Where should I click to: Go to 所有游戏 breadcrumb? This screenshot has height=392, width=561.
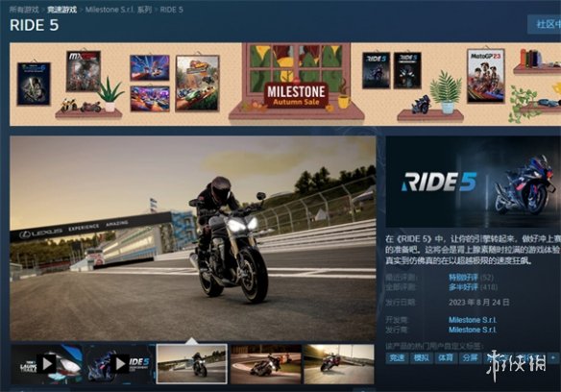pyautogui.click(x=24, y=10)
